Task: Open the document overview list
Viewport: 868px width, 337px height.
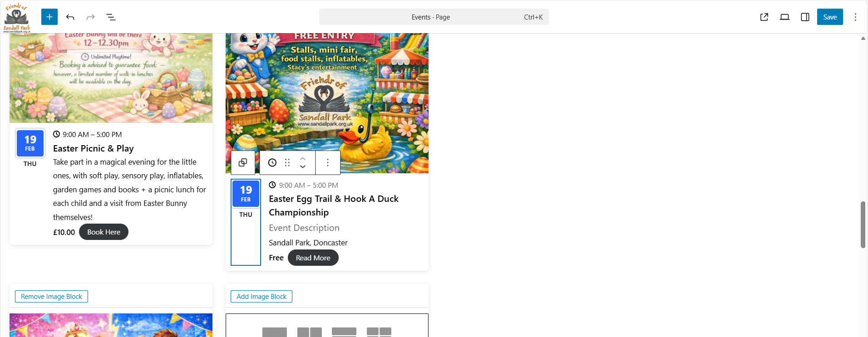Action: tap(111, 17)
